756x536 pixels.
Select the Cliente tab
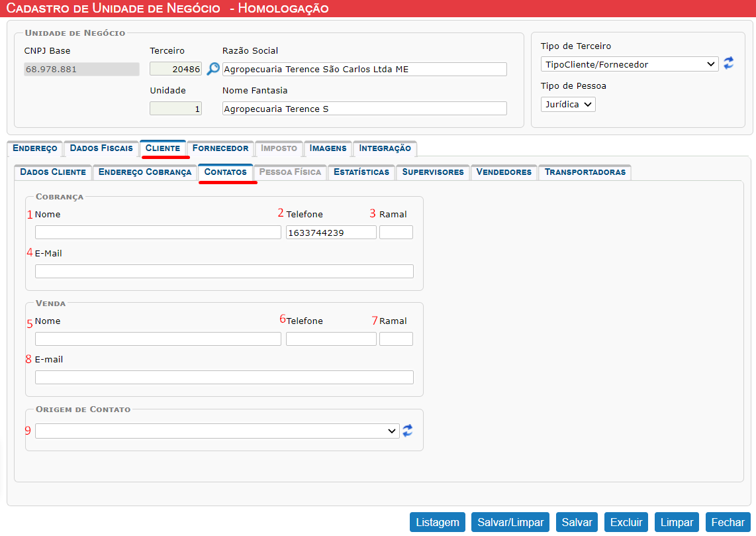(x=163, y=148)
